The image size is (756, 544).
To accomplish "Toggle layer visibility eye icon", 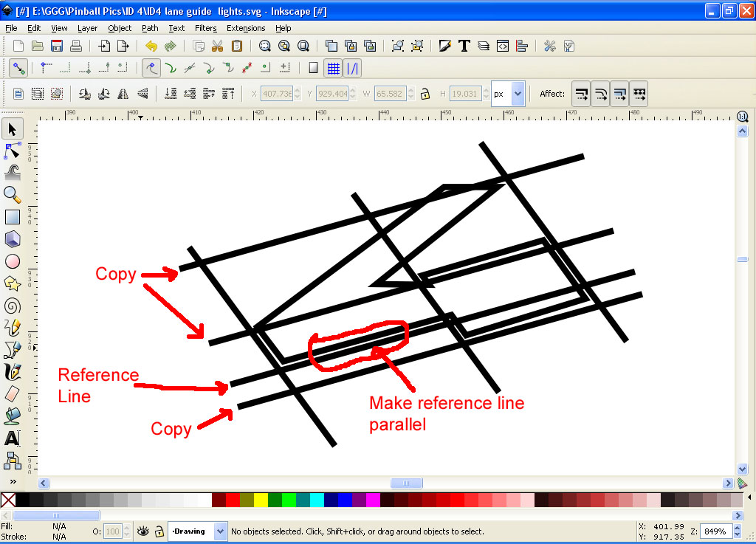I will pyautogui.click(x=143, y=531).
